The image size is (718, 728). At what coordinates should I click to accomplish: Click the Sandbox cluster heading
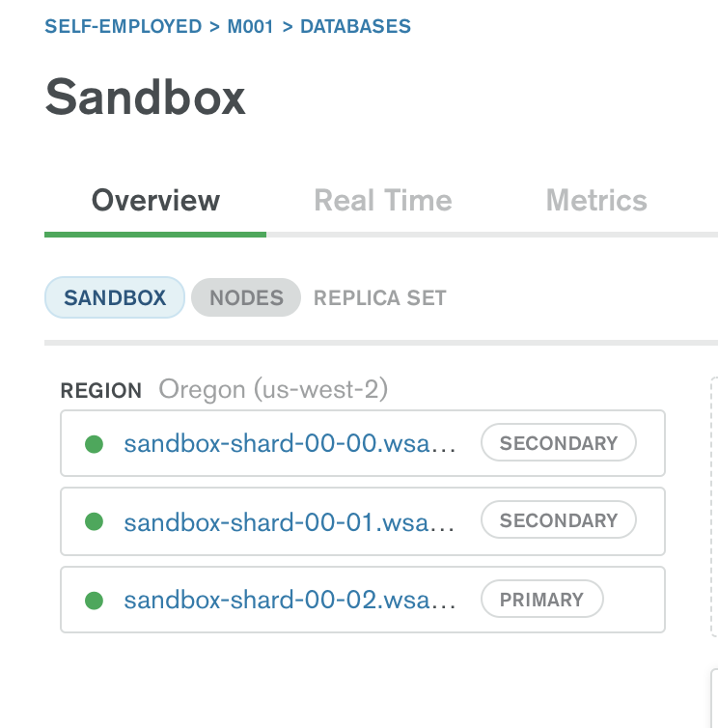[x=146, y=98]
